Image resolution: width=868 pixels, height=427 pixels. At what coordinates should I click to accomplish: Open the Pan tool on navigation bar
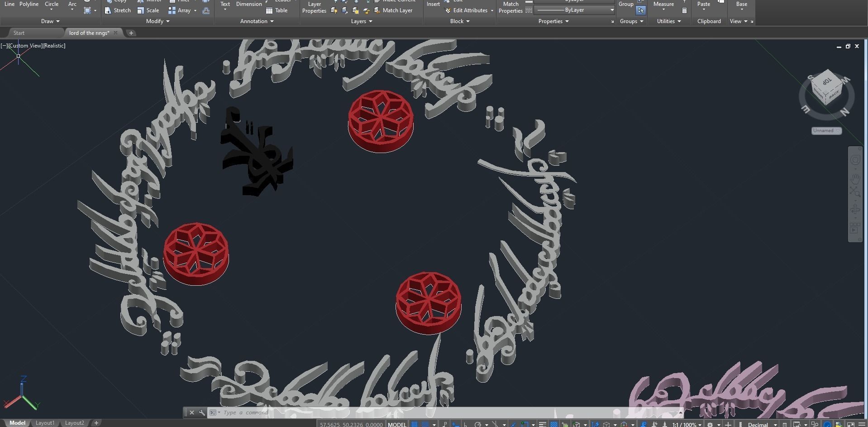[x=855, y=178]
